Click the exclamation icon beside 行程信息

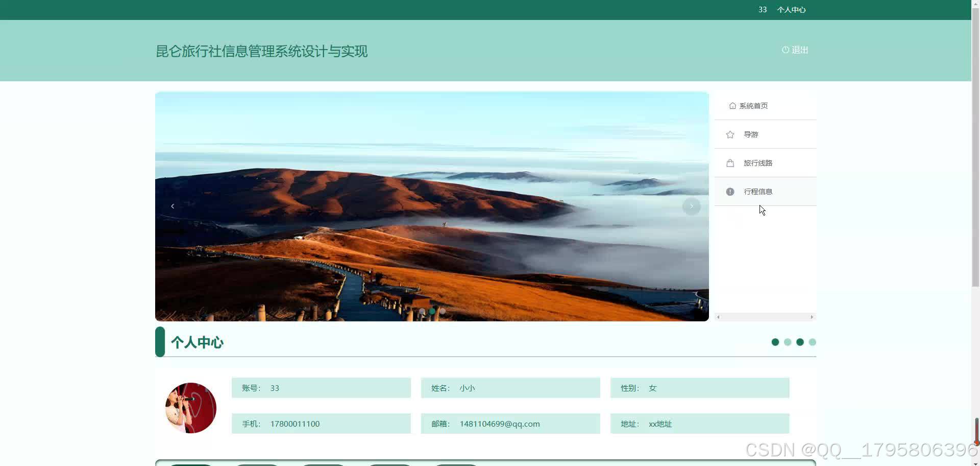pos(730,192)
